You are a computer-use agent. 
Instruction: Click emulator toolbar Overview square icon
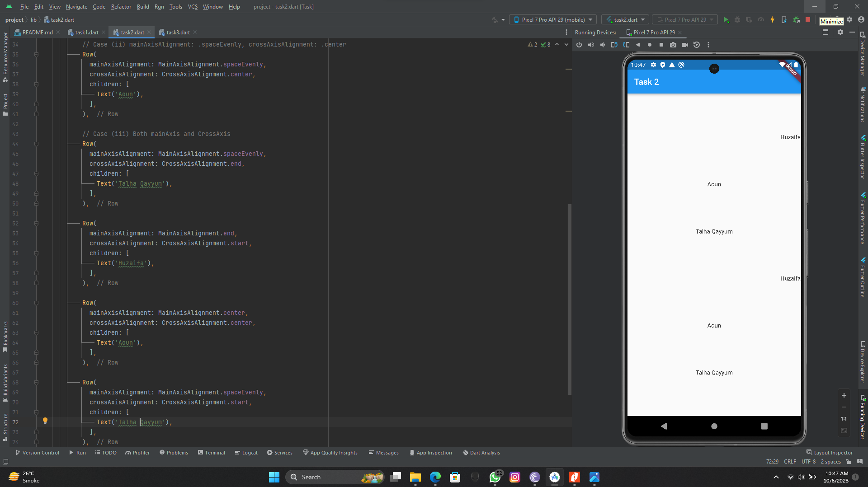point(661,45)
